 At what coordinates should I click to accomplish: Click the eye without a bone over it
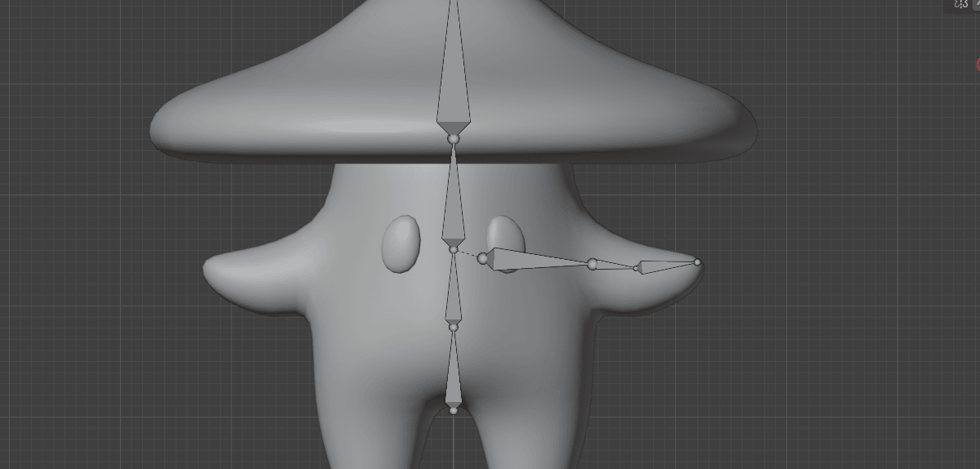[x=401, y=243]
